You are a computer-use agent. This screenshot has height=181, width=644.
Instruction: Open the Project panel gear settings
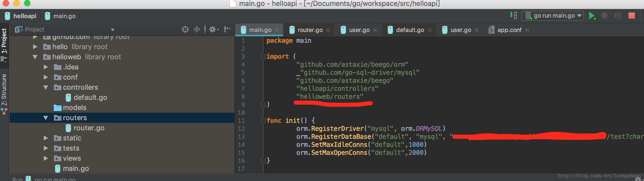point(214,29)
